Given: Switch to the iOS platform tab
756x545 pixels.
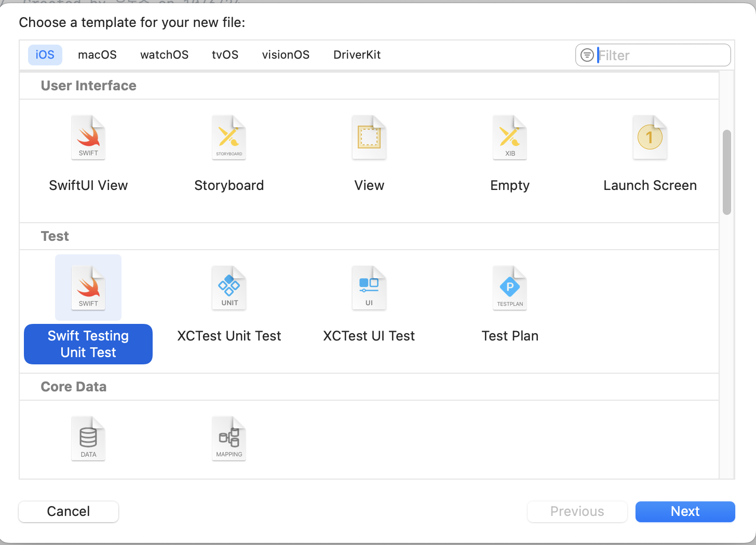Looking at the screenshot, I should pos(45,55).
